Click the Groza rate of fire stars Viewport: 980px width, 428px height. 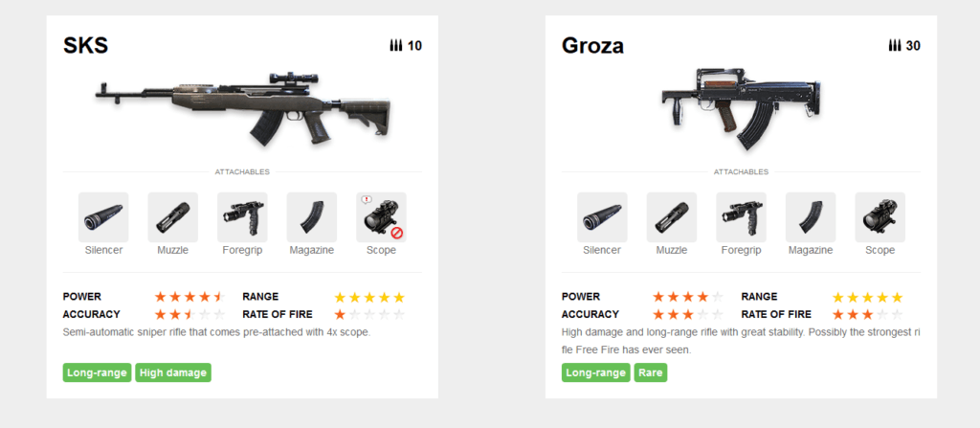[867, 314]
